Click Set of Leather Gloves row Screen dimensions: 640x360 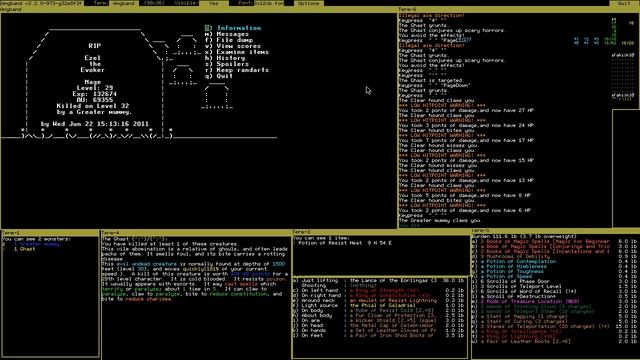point(379,331)
